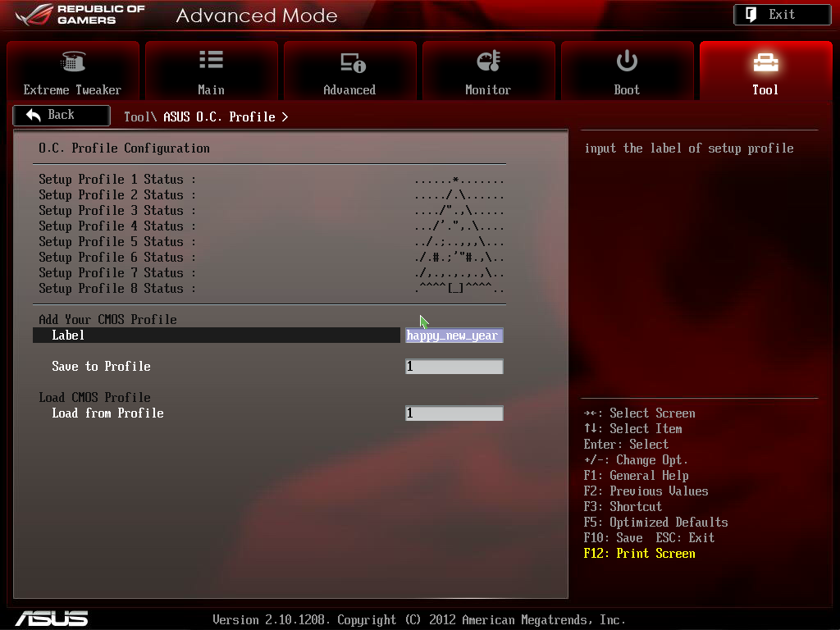This screenshot has width=840, height=630.
Task: Click the F1: General Help hint
Action: [637, 476]
